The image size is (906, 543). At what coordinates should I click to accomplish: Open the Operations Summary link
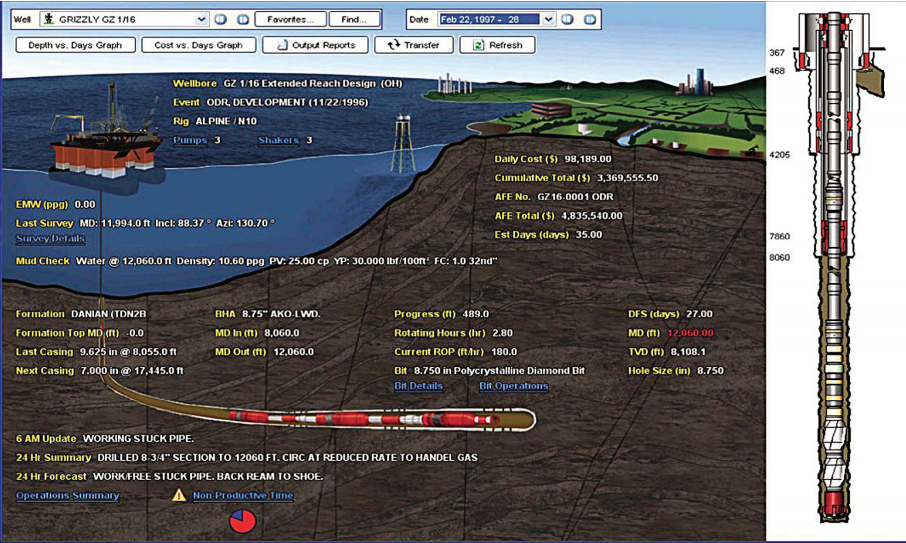(67, 495)
